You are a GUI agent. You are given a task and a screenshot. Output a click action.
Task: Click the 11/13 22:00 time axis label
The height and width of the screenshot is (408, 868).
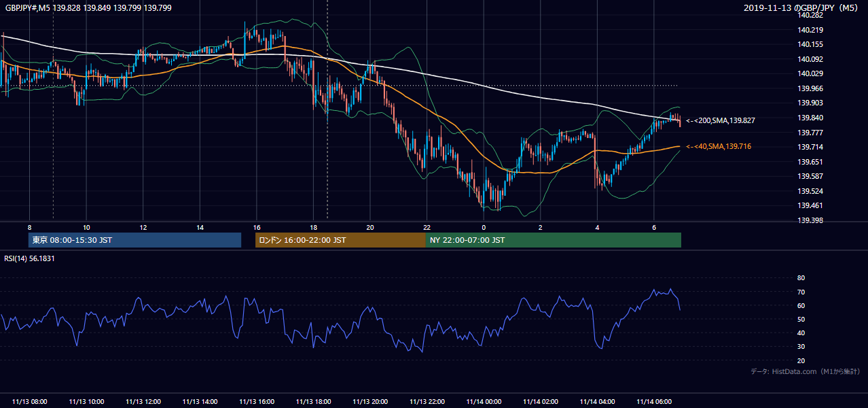tap(427, 402)
